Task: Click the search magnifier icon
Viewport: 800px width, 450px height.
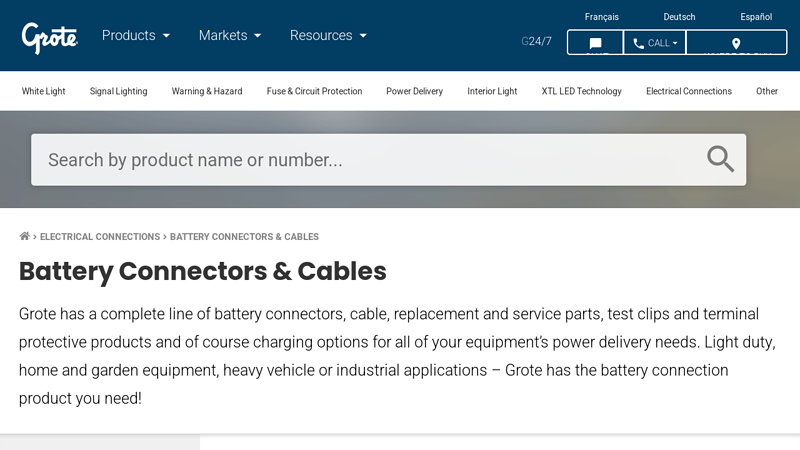Action: coord(720,159)
